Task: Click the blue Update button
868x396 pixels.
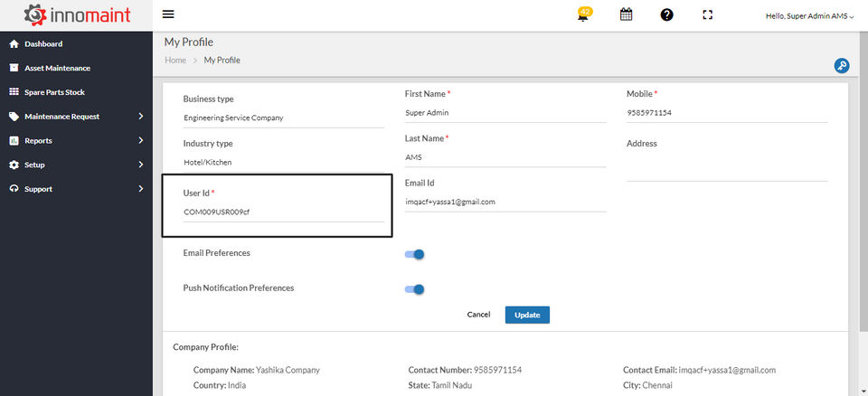Action: coord(527,315)
